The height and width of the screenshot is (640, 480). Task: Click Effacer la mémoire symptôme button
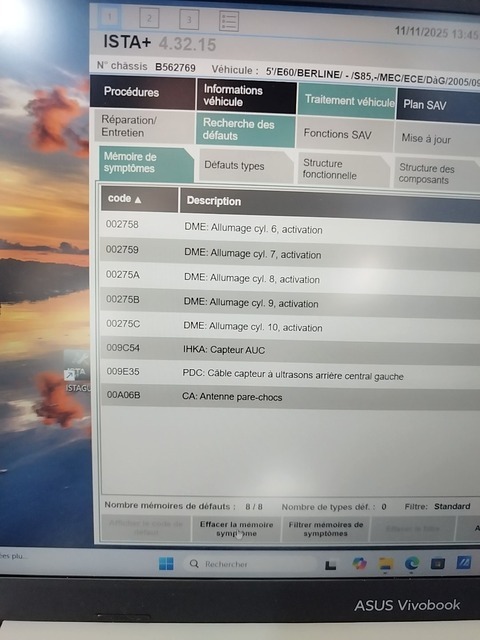(236, 529)
